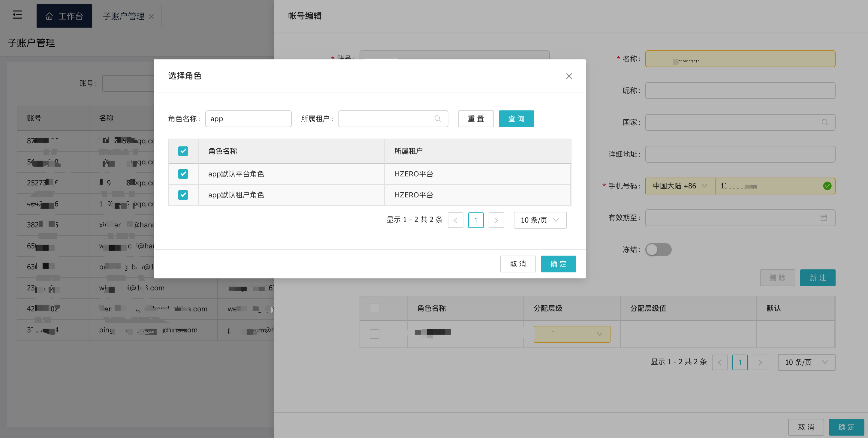Go to previous page in role dialog
This screenshot has height=438, width=868.
[455, 220]
